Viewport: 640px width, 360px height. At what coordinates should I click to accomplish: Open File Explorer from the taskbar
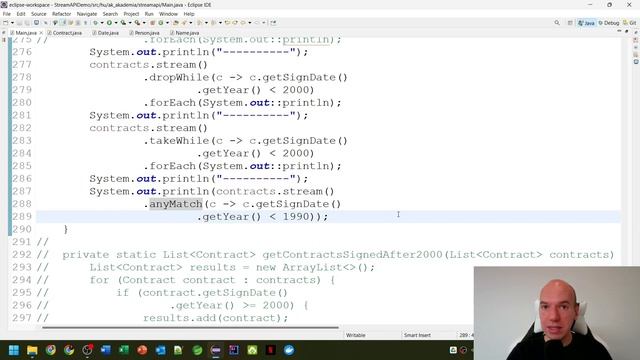(32, 350)
